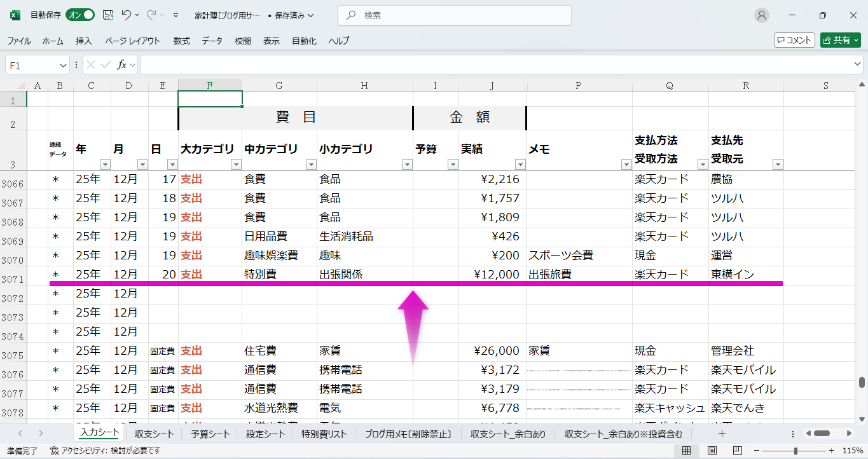Switch to the 予算シート tab
Viewport: 868px width, 459px height.
click(x=210, y=434)
